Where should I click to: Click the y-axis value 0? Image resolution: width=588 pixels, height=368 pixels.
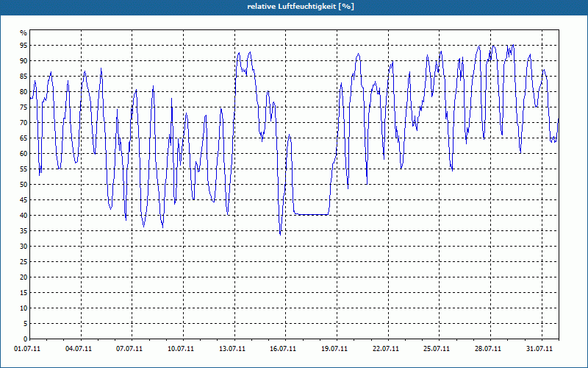tap(25, 339)
